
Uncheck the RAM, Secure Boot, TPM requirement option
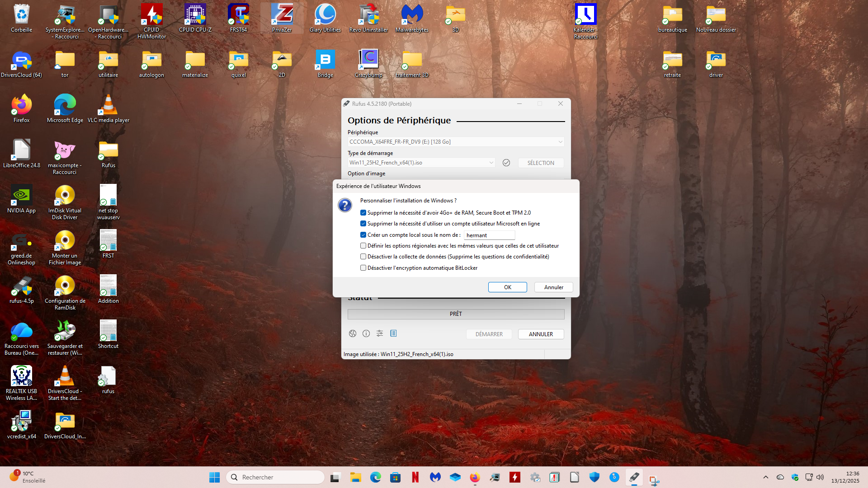[x=363, y=213]
